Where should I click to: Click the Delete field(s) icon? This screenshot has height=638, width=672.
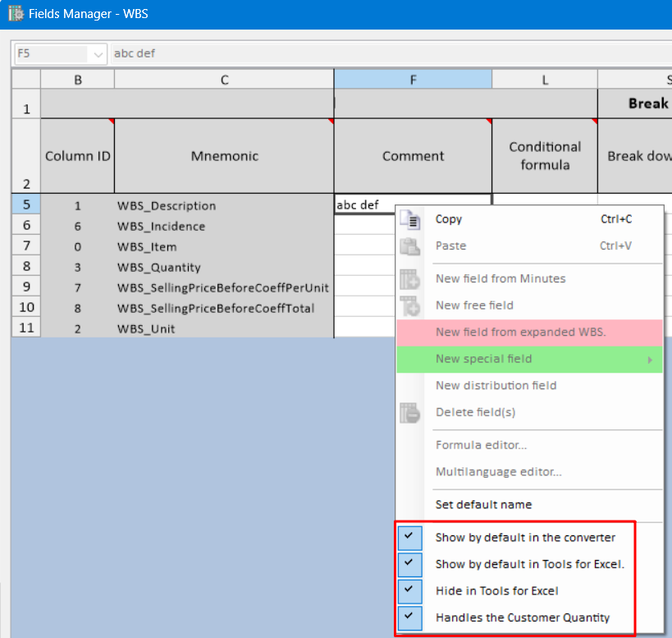point(409,412)
